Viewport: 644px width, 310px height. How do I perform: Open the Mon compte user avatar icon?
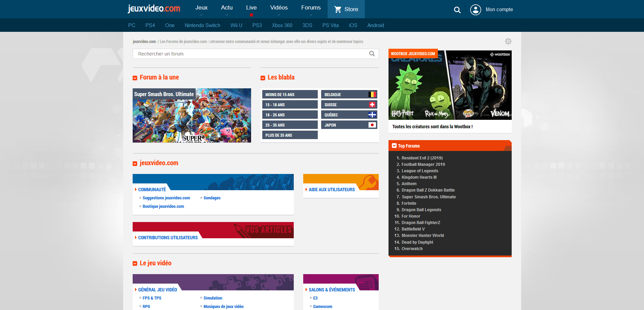click(x=475, y=9)
